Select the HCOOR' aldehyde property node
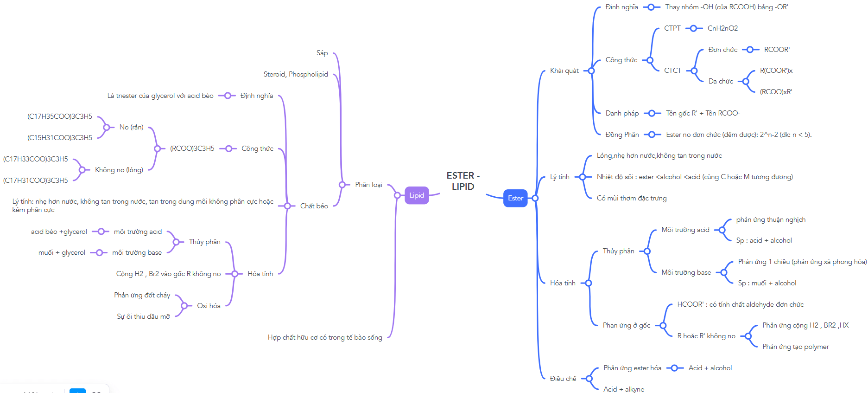 click(x=740, y=304)
